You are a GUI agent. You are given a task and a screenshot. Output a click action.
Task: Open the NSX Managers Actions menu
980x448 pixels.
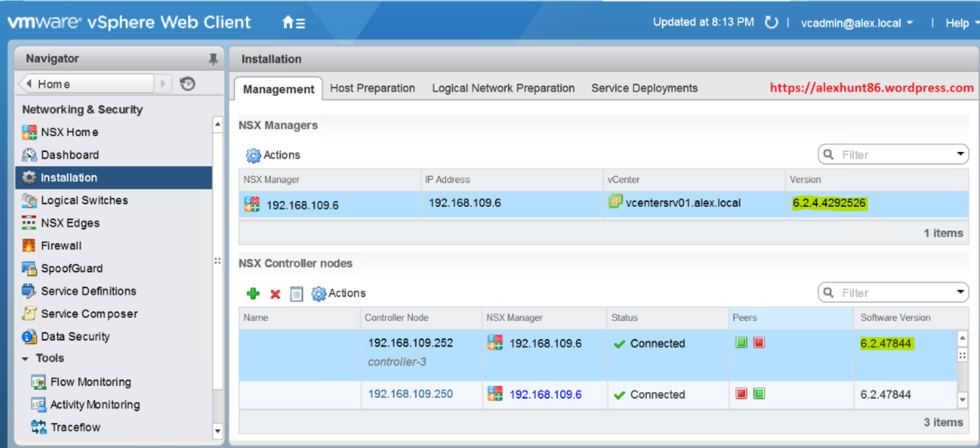(x=273, y=155)
